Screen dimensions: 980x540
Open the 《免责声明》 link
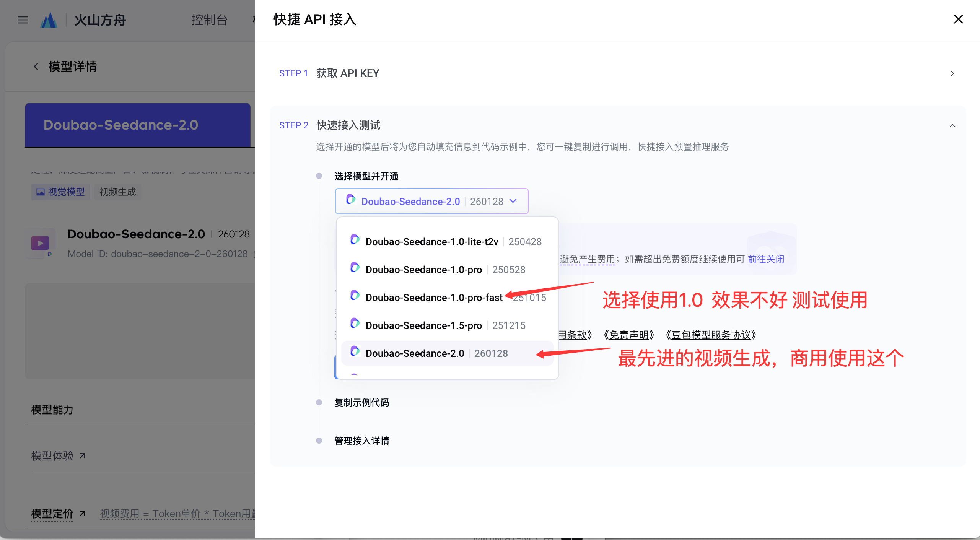coord(628,335)
